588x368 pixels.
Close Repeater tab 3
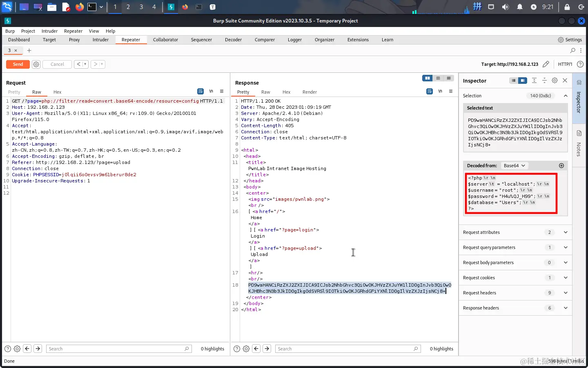pyautogui.click(x=16, y=50)
